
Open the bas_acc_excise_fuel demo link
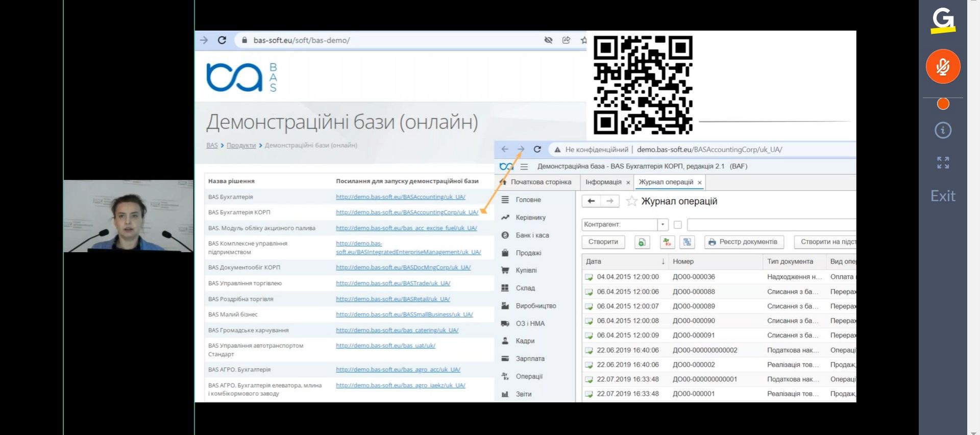click(x=406, y=228)
